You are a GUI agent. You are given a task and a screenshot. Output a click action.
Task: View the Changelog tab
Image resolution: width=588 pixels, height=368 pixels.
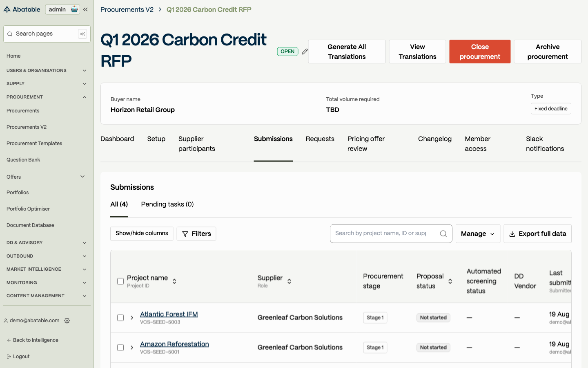pyautogui.click(x=434, y=139)
